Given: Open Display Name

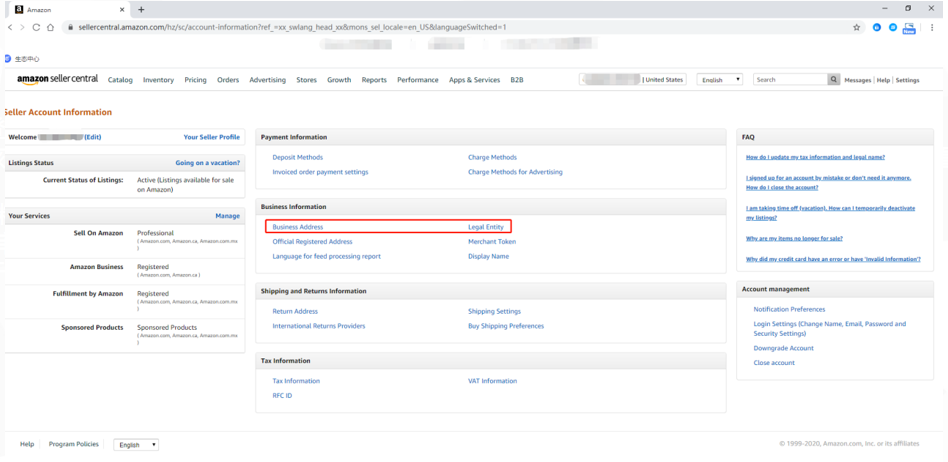Looking at the screenshot, I should point(489,256).
